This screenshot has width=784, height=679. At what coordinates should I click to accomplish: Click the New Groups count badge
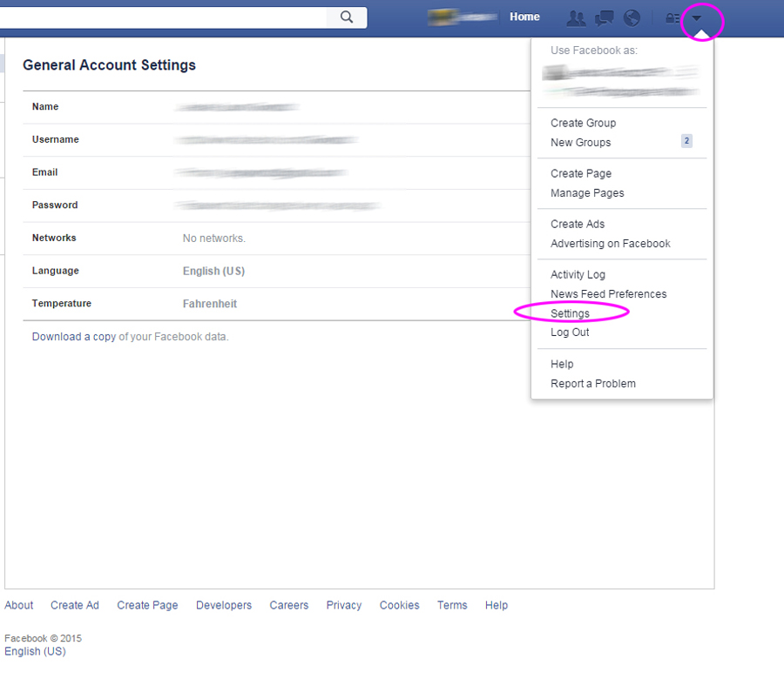coord(686,141)
